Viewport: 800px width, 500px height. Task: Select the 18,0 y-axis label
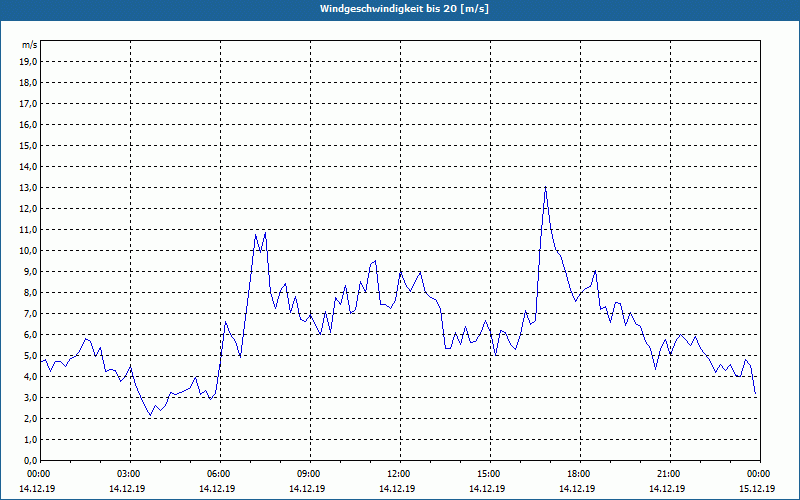(x=28, y=83)
